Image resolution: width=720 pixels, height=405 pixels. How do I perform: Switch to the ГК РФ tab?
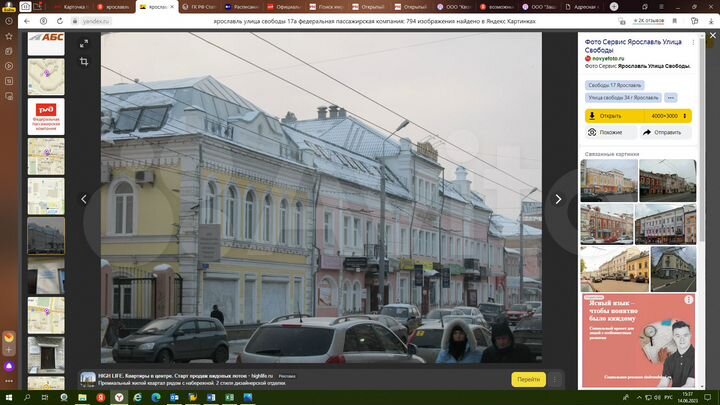tap(199, 6)
